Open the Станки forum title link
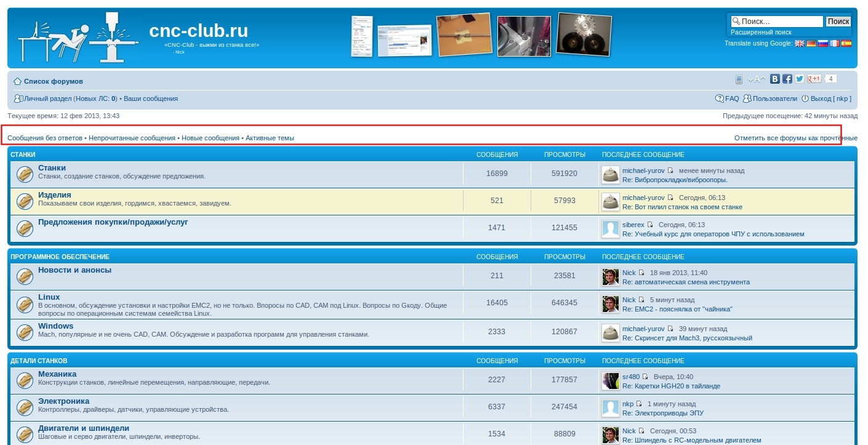This screenshot has width=868, height=445. click(x=52, y=167)
